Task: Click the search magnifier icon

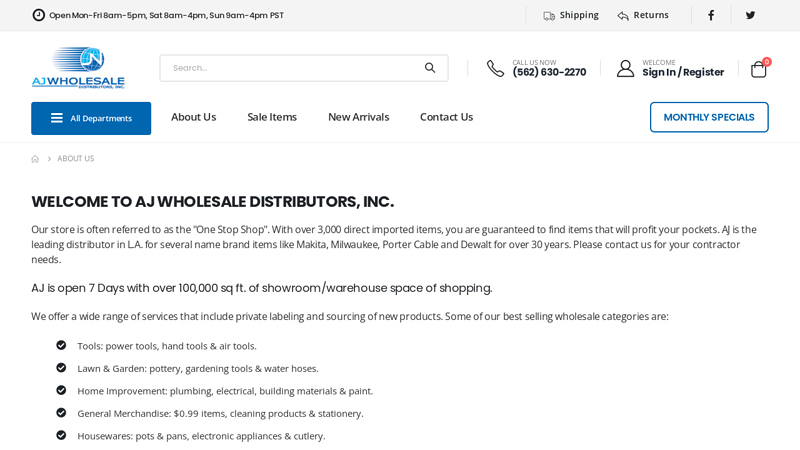Action: pos(430,68)
